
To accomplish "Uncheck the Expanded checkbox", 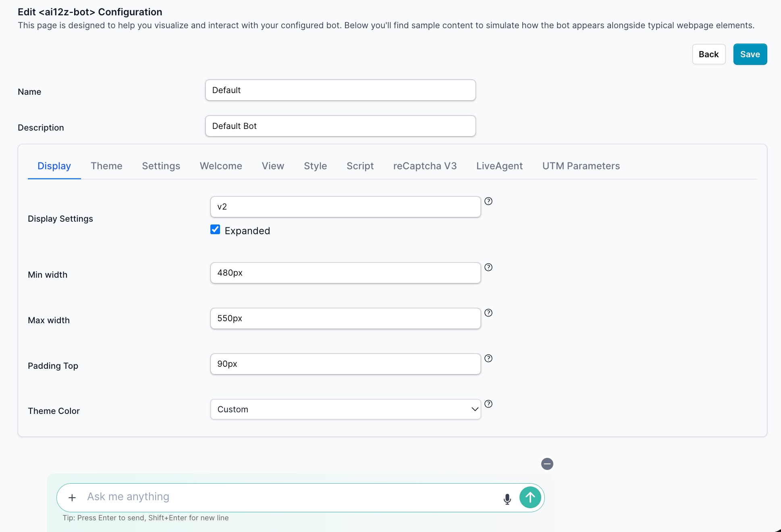I will (x=215, y=230).
